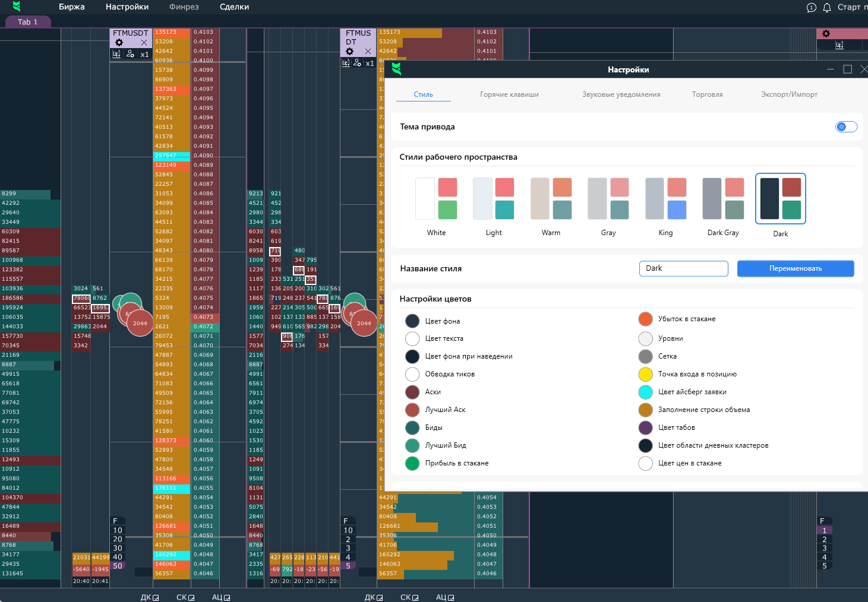Switch to the Звуковые уведомления tab
This screenshot has width=868, height=602.
tap(621, 94)
